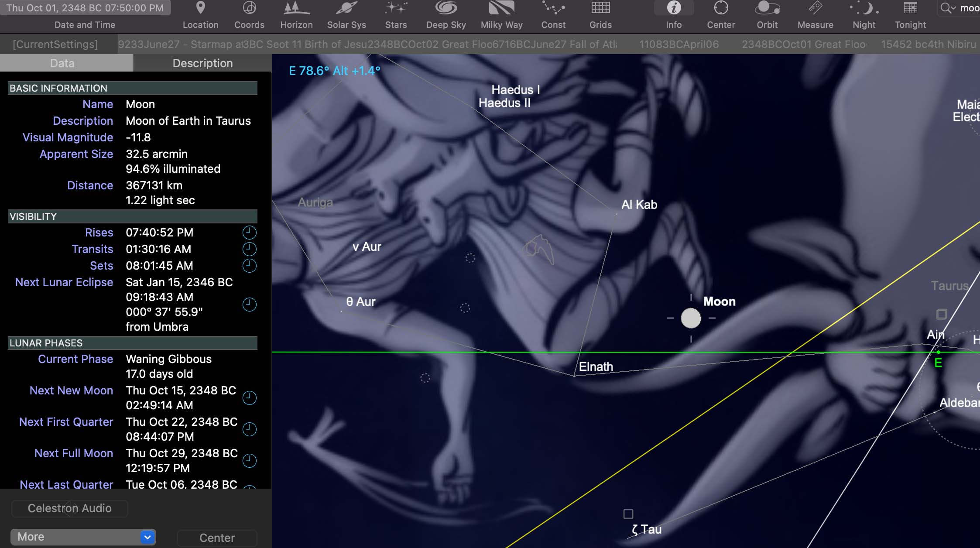Switch to the Description tab
Viewport: 980px width, 548px height.
click(x=202, y=63)
